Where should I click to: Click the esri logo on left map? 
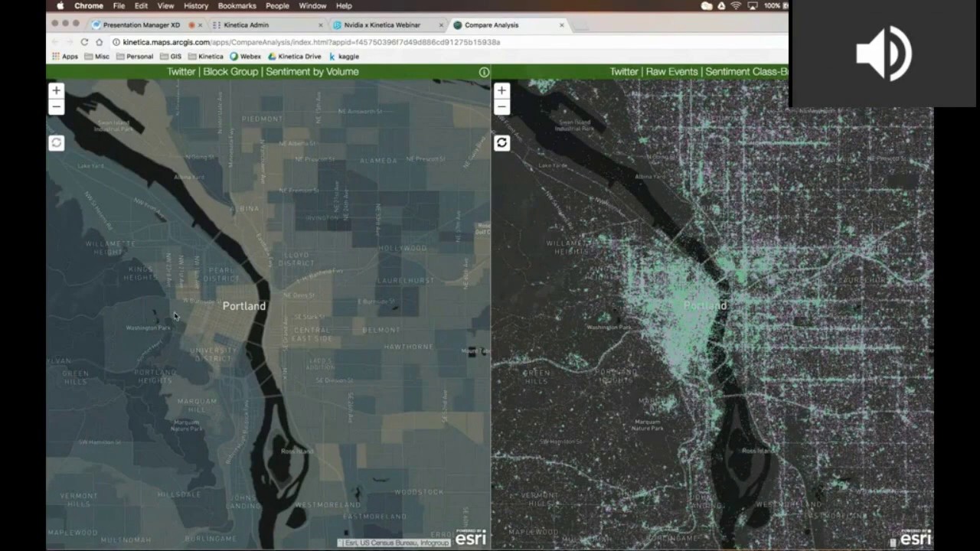pos(470,539)
